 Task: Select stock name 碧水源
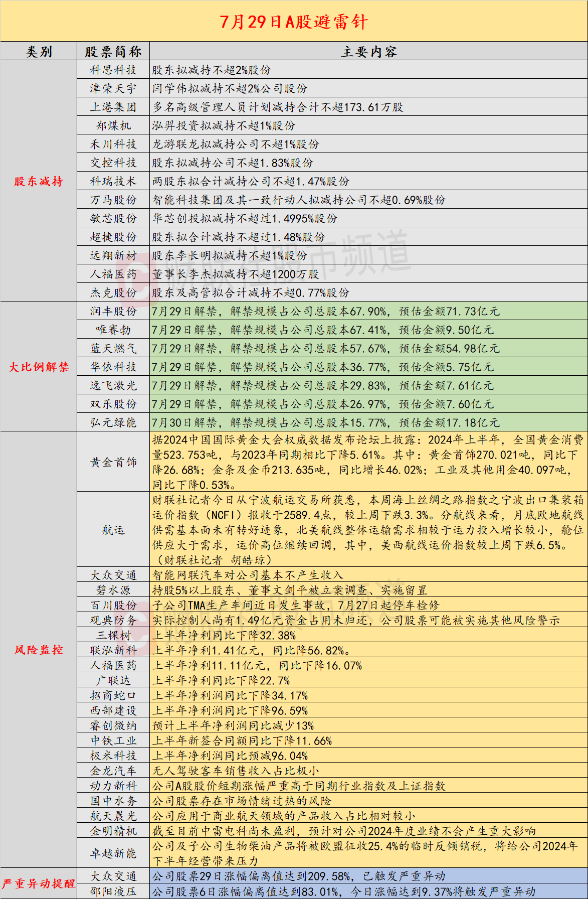point(113,590)
